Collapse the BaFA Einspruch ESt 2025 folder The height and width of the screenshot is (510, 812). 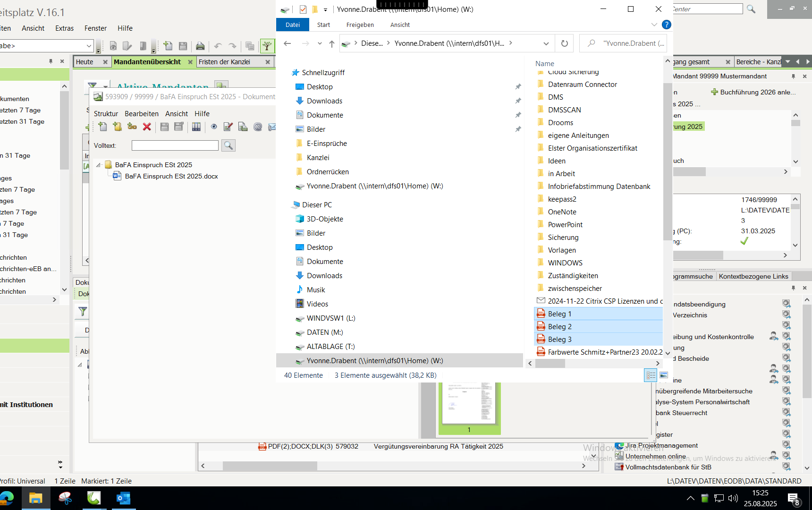click(x=99, y=165)
